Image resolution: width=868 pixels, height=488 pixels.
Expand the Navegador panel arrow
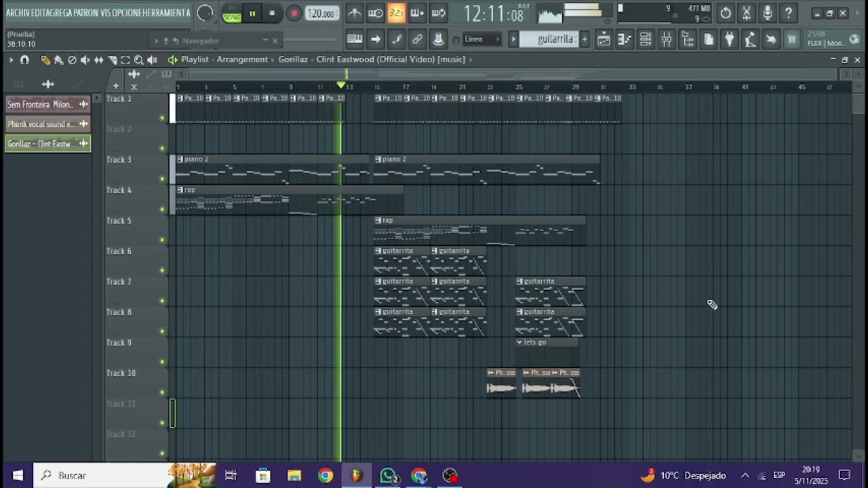pyautogui.click(x=157, y=41)
